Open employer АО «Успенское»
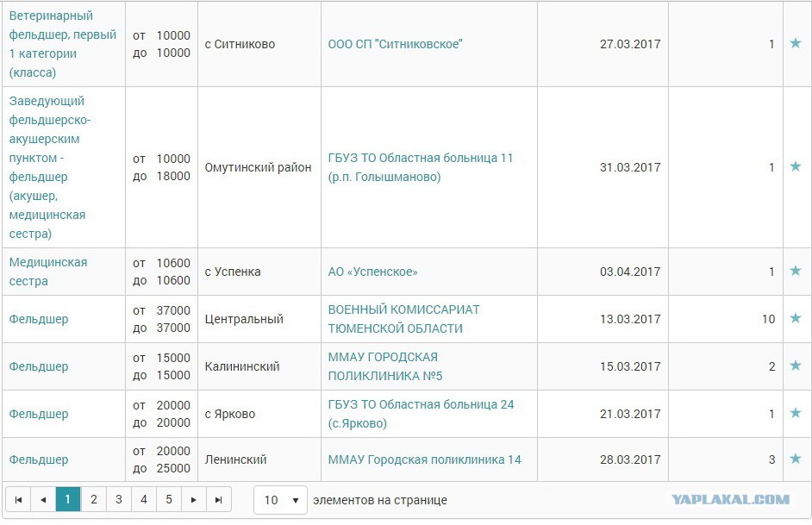Screen dimensions: 812x525 pos(373,272)
